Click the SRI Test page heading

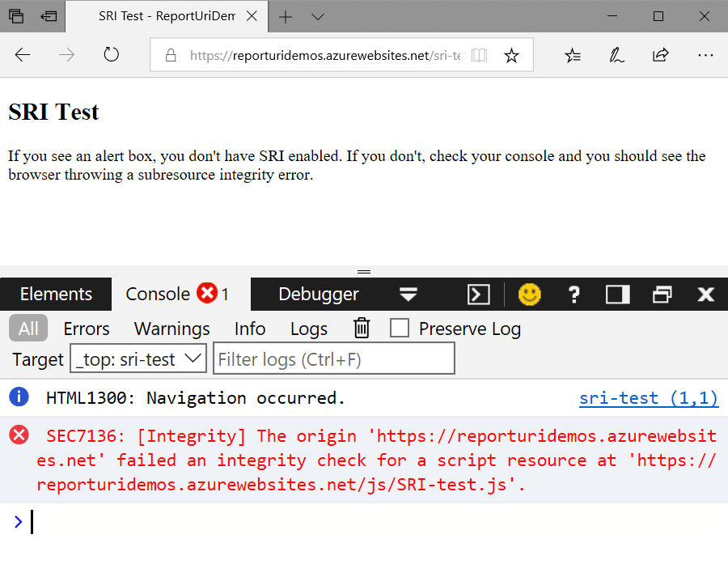[x=54, y=112]
